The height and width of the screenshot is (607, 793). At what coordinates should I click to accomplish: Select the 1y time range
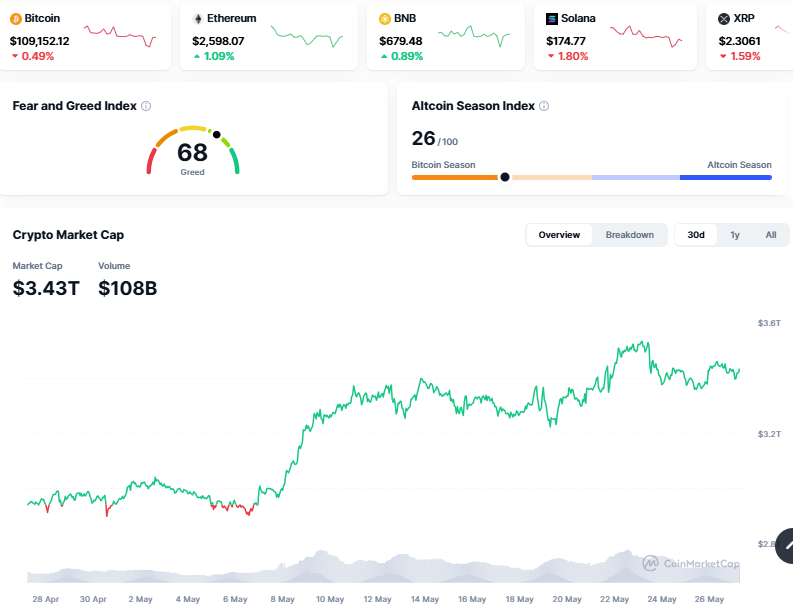[735, 235]
